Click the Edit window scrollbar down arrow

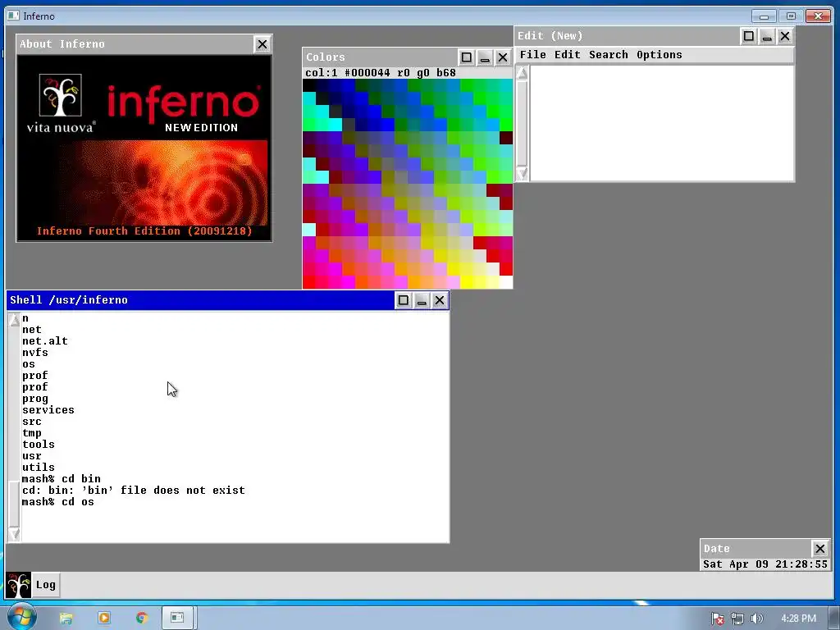point(523,174)
